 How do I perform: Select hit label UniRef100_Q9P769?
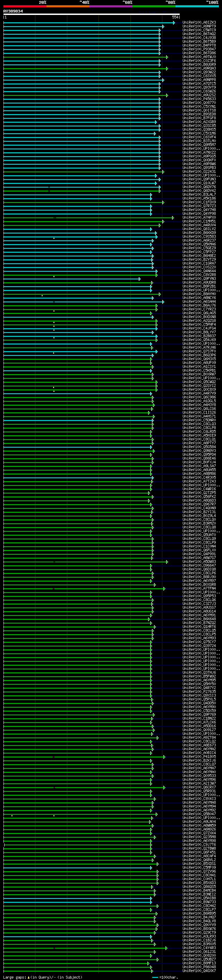click(x=199, y=715)
